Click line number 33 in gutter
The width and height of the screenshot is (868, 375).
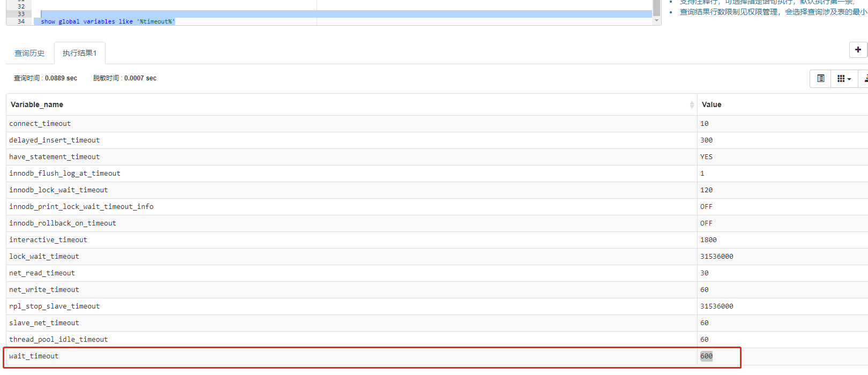(x=21, y=14)
